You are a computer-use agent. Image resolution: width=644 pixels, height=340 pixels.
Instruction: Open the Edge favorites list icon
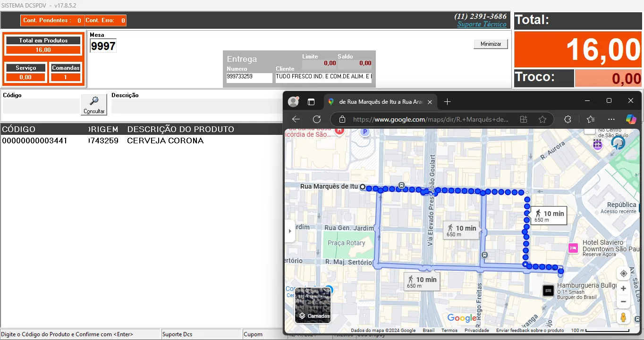point(591,119)
